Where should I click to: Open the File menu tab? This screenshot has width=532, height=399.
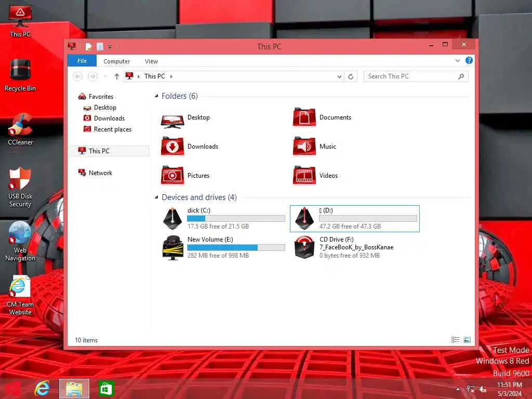82,61
